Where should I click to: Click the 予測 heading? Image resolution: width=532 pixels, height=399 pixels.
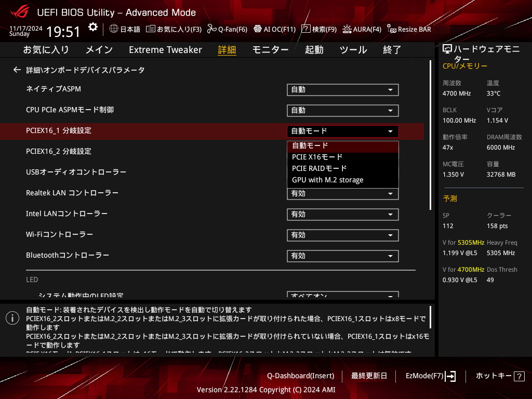450,198
